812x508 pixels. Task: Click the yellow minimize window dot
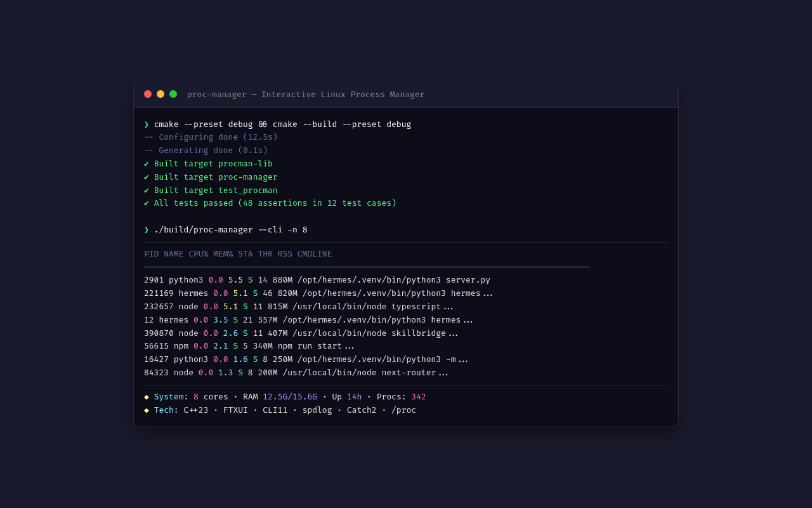[x=160, y=94]
